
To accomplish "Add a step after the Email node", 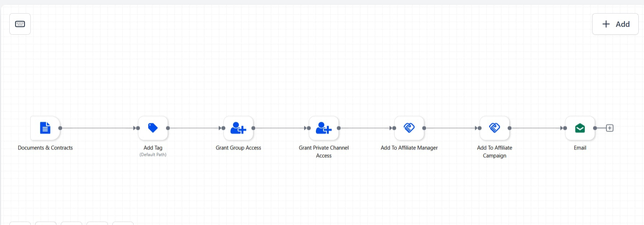I will click(x=610, y=128).
